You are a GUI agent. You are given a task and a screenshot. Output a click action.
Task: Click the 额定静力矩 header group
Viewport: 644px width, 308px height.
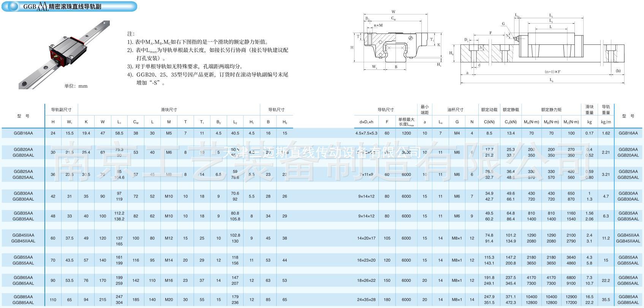click(x=551, y=110)
